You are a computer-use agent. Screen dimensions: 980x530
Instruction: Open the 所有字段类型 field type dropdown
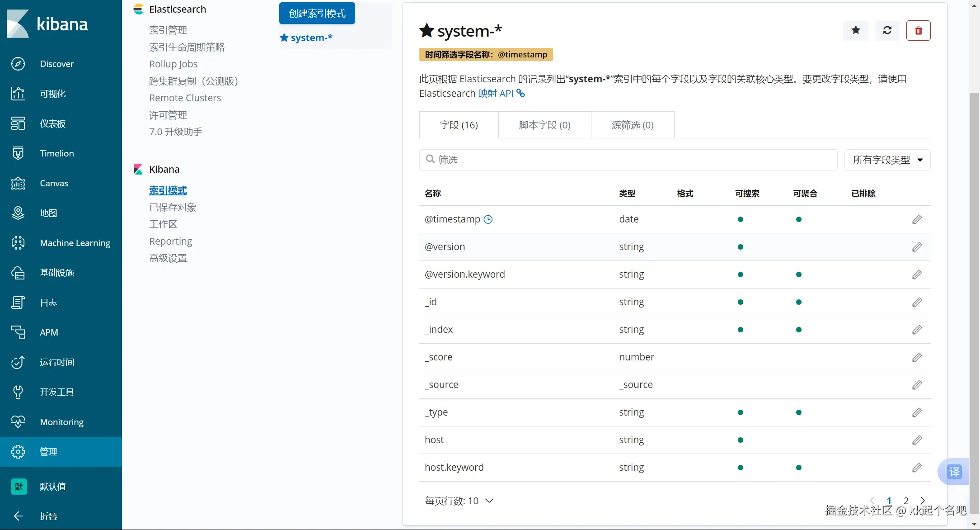pos(887,160)
